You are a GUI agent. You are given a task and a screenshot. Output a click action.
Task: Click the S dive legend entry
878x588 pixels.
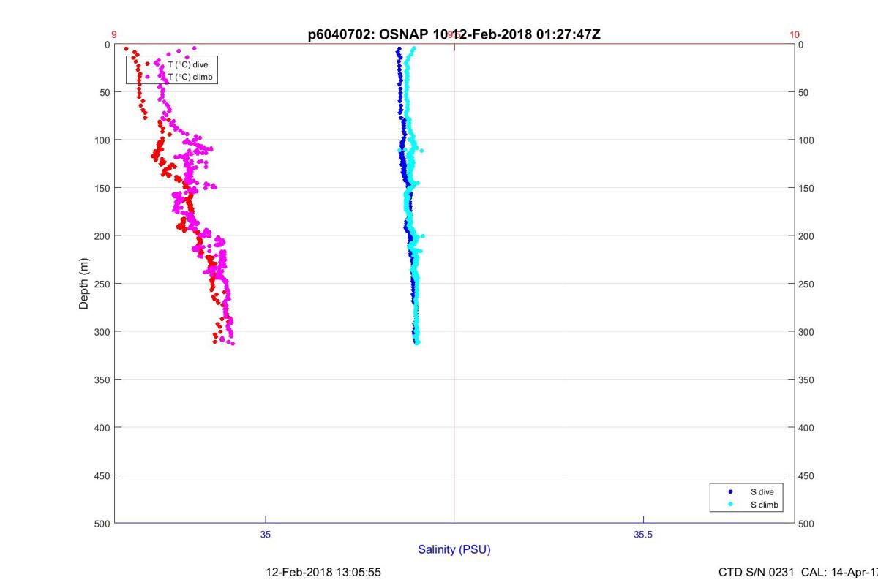coord(762,492)
